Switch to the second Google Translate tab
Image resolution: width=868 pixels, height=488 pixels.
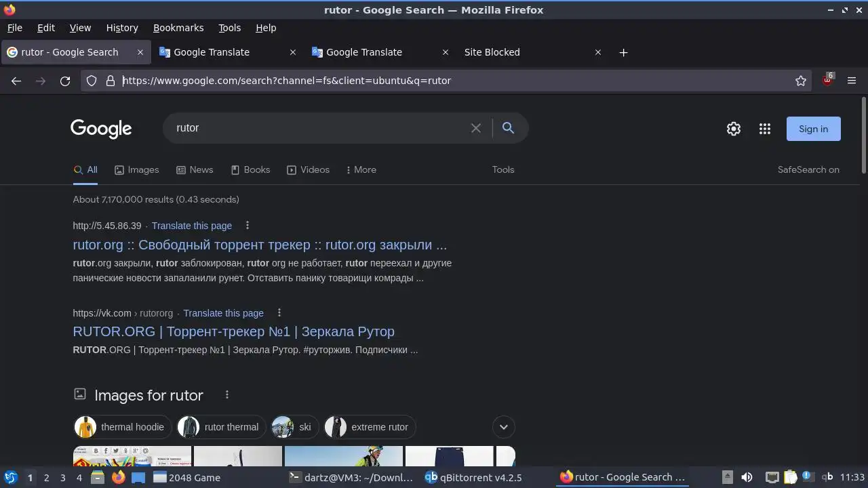(x=380, y=52)
